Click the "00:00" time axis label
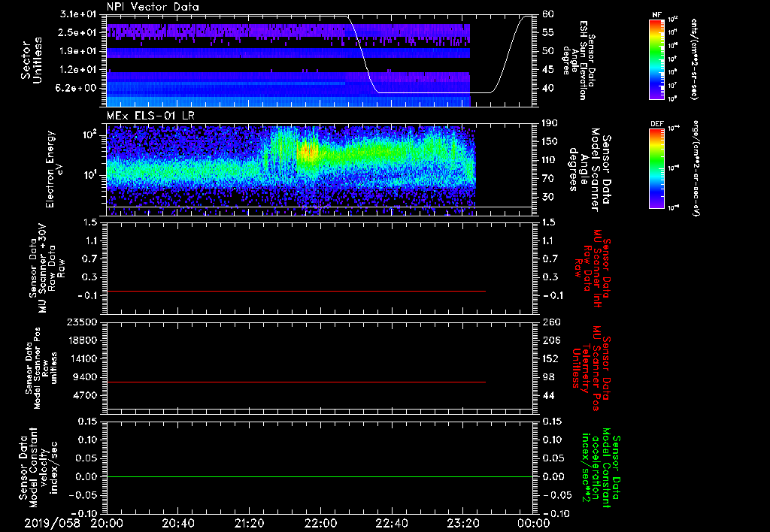 (534, 523)
